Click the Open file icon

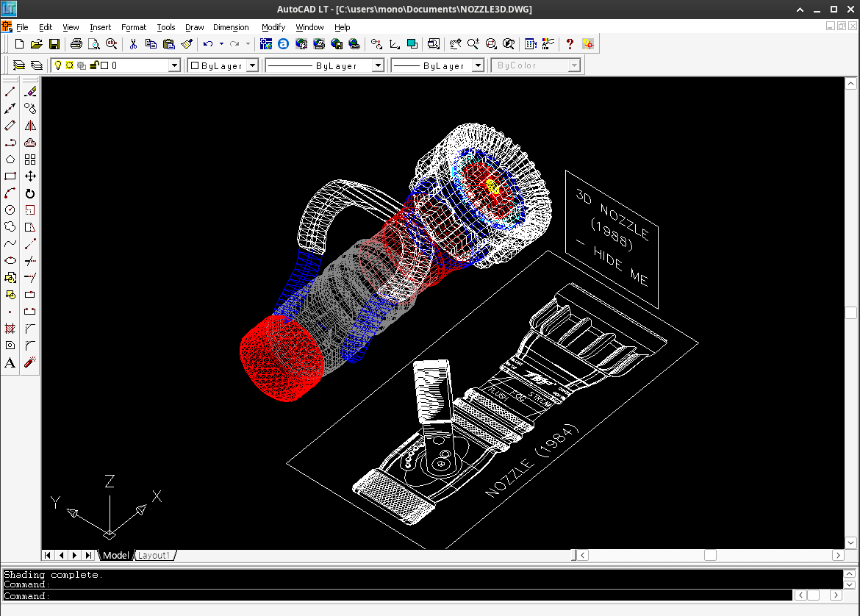36,44
